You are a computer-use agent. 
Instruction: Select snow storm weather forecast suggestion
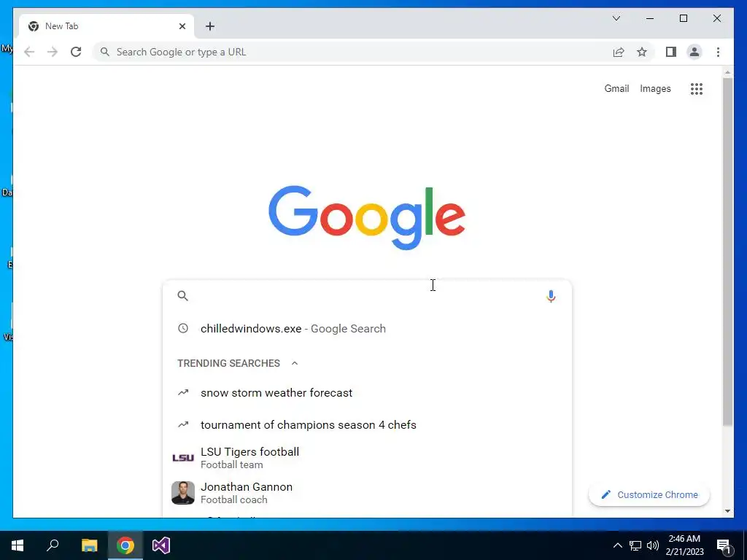coord(367,393)
